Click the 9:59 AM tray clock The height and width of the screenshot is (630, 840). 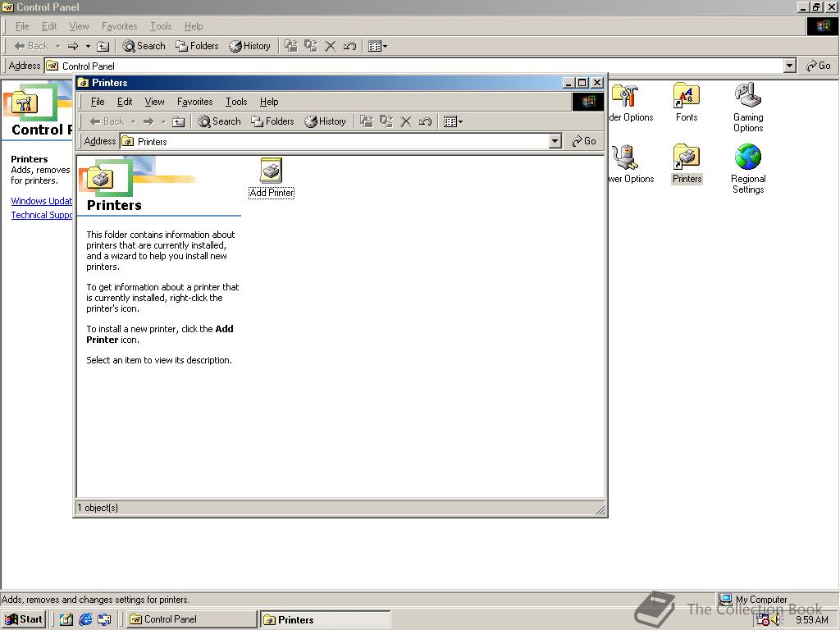pyautogui.click(x=811, y=620)
